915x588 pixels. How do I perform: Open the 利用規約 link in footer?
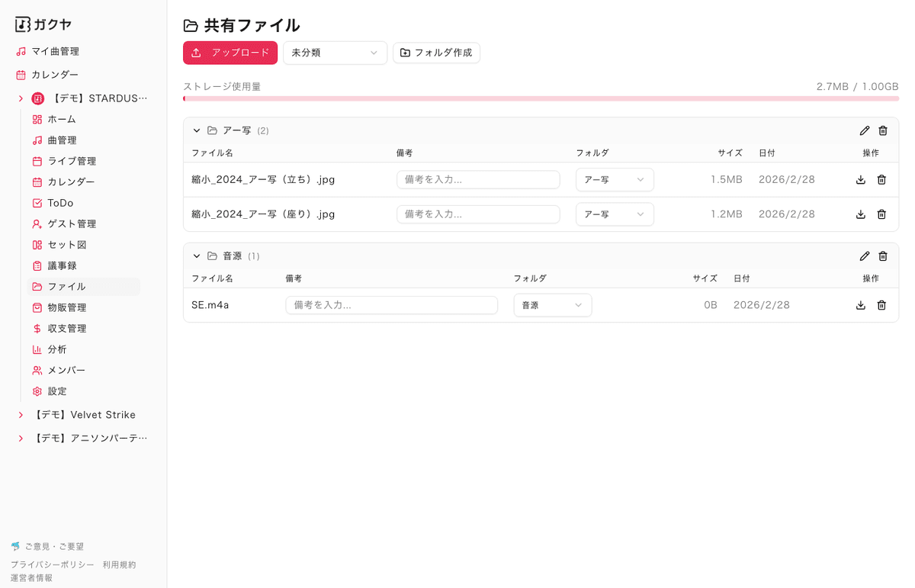(119, 564)
